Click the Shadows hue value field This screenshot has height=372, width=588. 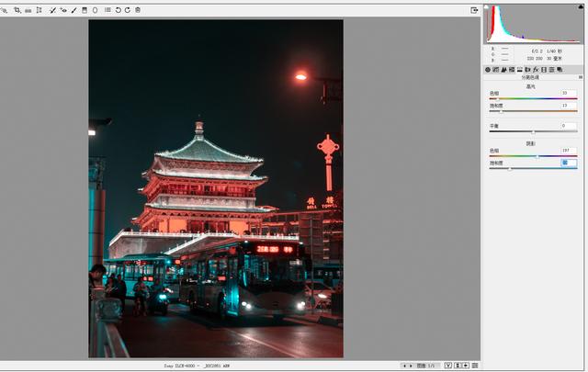[x=569, y=151]
